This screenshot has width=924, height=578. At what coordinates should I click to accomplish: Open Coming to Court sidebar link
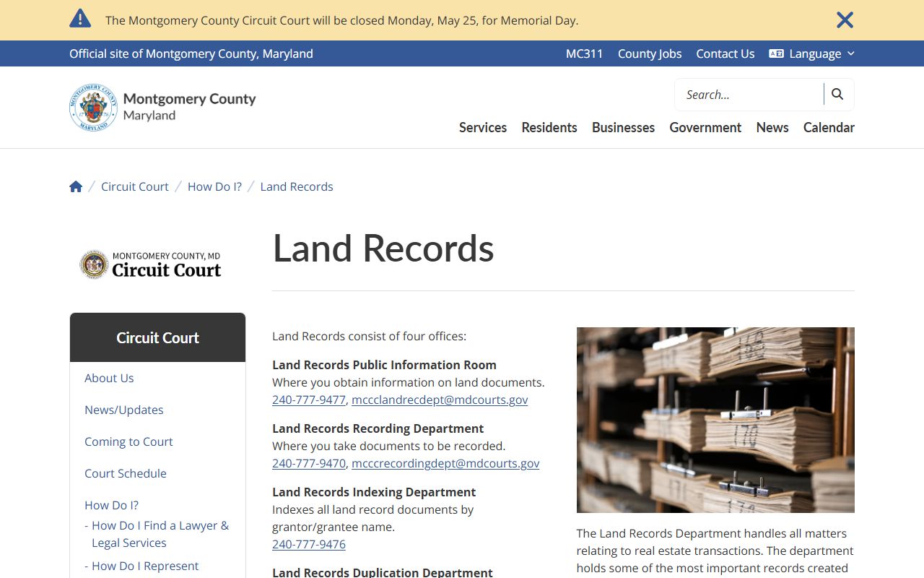pyautogui.click(x=128, y=441)
